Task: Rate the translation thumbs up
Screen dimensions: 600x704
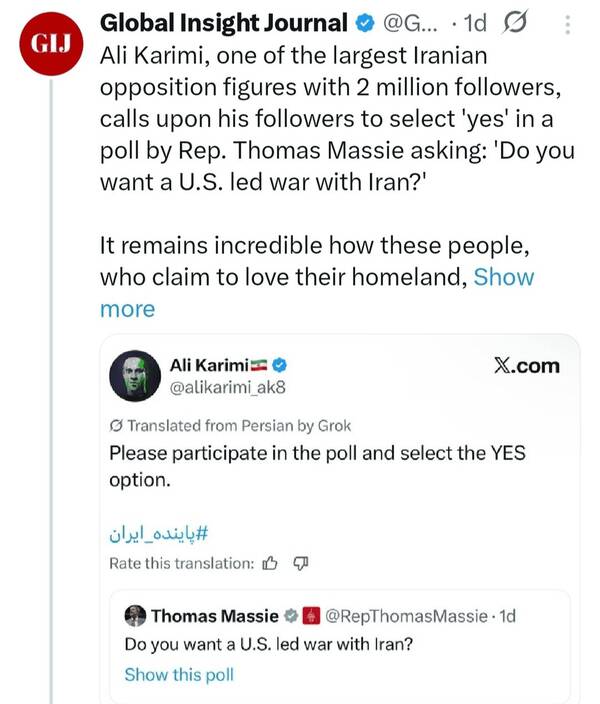Action: [269, 564]
